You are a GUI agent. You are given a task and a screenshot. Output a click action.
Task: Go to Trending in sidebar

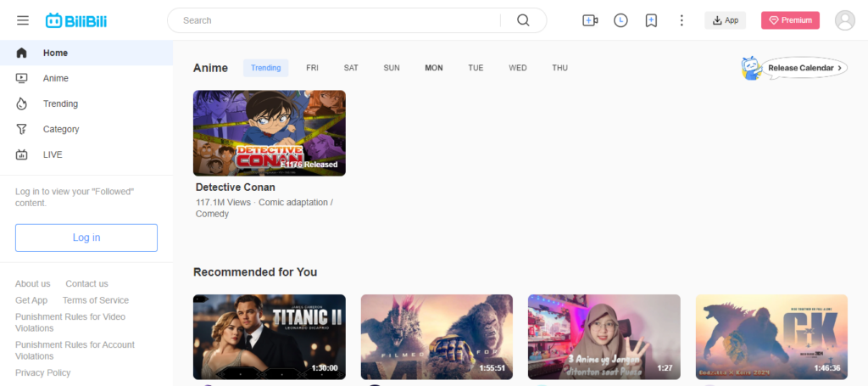pyautogui.click(x=60, y=103)
